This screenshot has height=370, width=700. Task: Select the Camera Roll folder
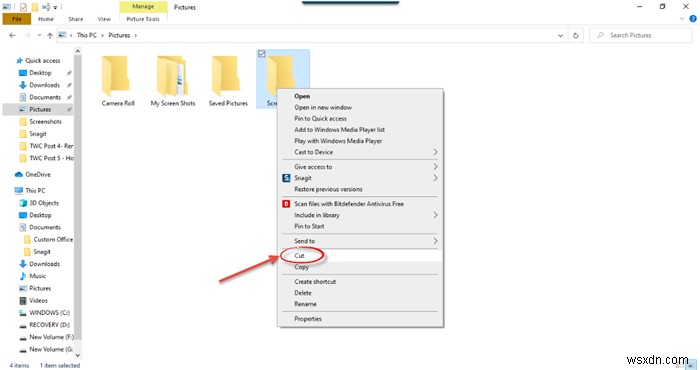[x=118, y=81]
